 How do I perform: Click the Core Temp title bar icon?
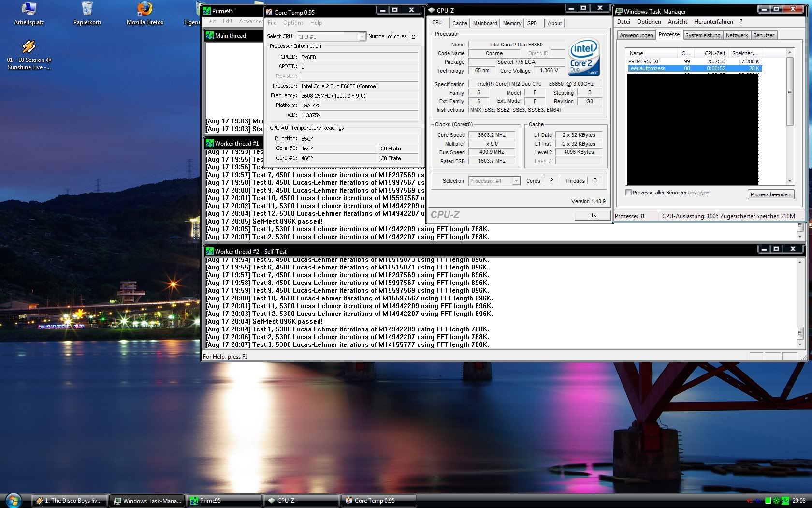tap(269, 12)
